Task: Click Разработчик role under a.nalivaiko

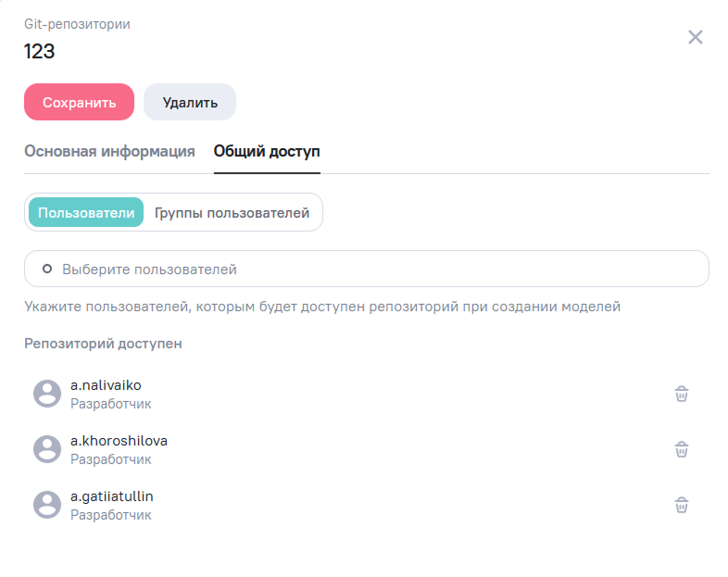Action: [x=111, y=404]
